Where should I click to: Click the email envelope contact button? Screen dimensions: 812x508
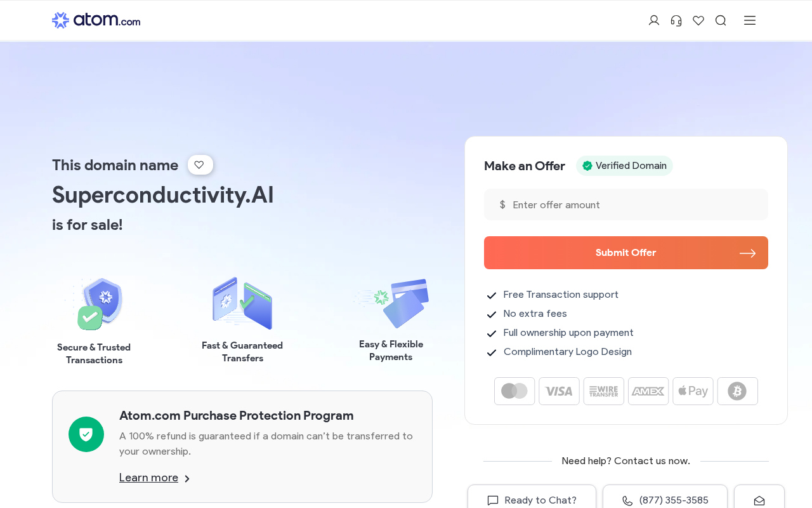point(759,500)
